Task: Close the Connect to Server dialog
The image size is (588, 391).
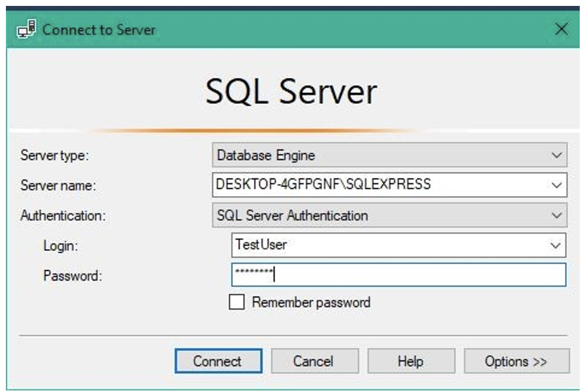Action: coord(561,29)
